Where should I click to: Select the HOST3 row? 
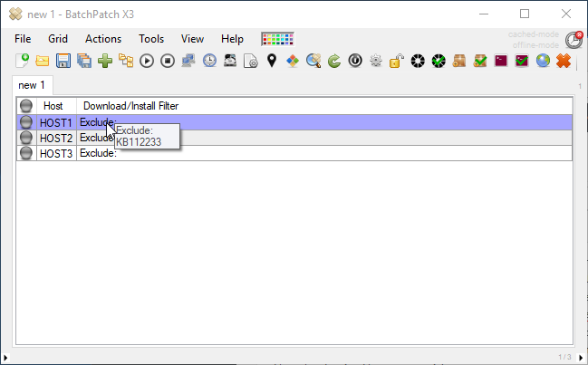click(56, 153)
